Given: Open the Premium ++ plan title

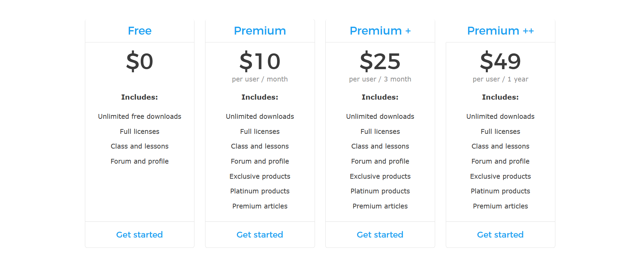Looking at the screenshot, I should (x=500, y=31).
